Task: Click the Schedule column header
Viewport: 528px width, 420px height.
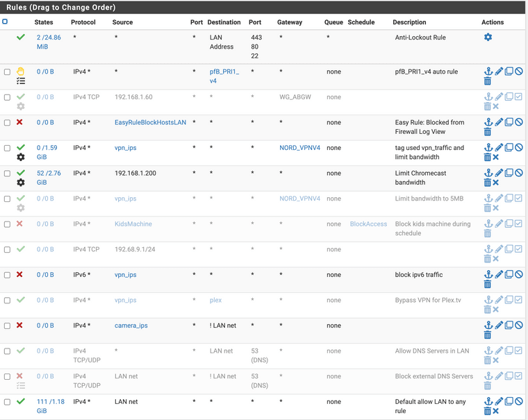Action: pos(361,22)
